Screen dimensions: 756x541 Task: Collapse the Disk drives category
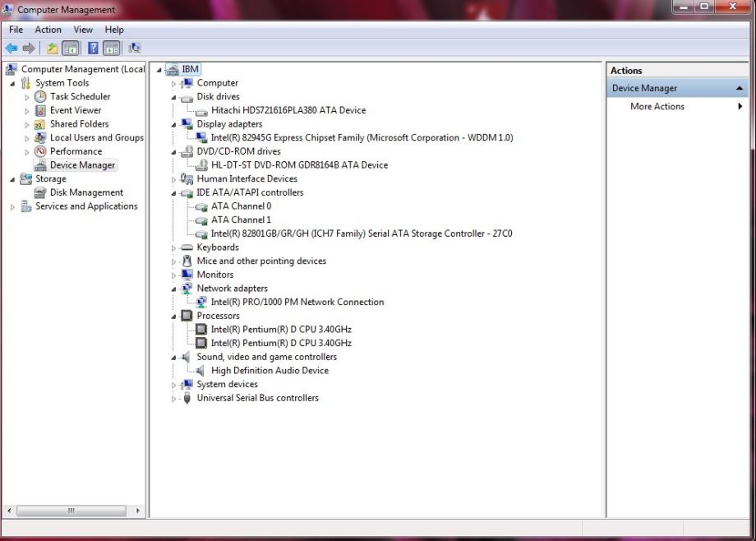(173, 97)
